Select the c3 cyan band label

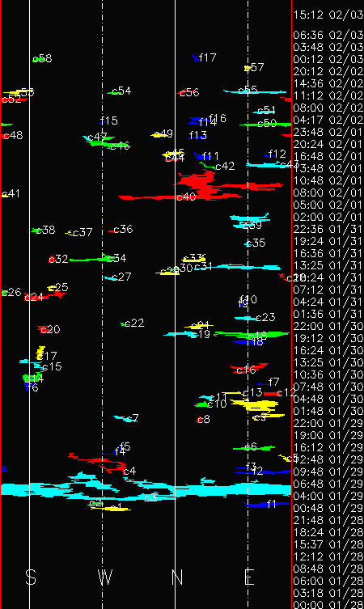pos(150,497)
